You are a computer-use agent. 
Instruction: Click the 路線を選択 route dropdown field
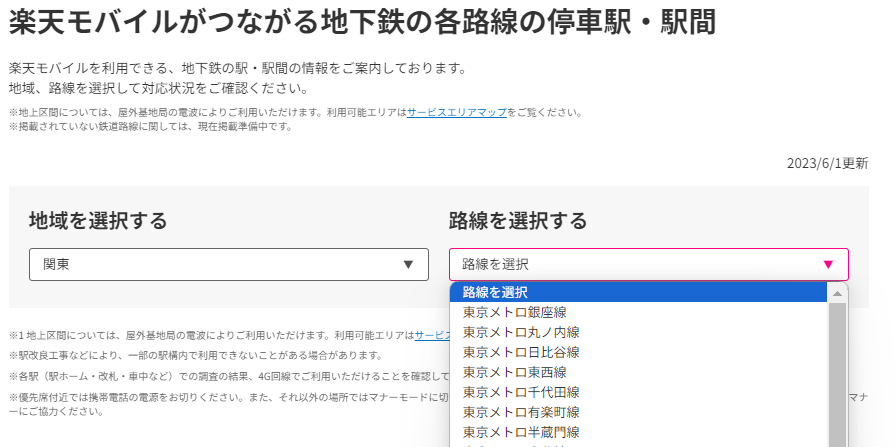pos(649,264)
